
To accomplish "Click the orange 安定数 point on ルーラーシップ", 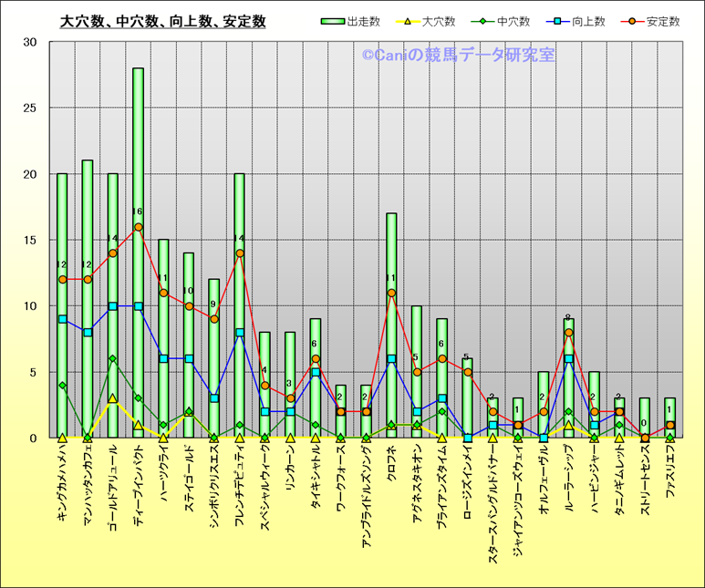I will click(568, 333).
